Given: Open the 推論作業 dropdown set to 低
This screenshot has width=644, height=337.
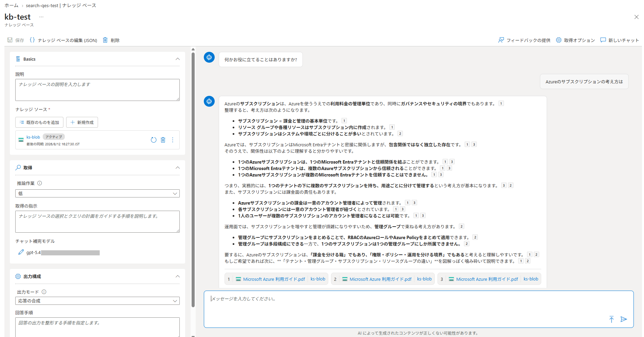Looking at the screenshot, I should click(97, 193).
